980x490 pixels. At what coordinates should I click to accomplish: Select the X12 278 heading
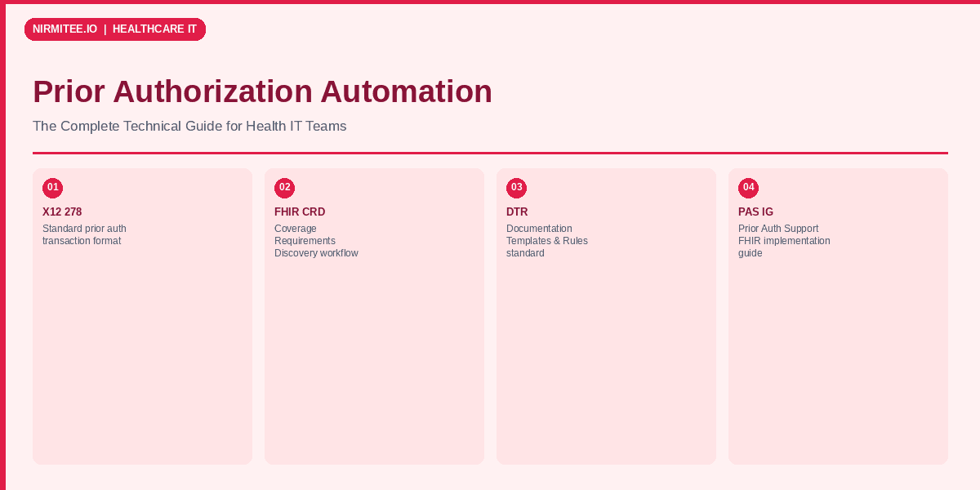(62, 212)
